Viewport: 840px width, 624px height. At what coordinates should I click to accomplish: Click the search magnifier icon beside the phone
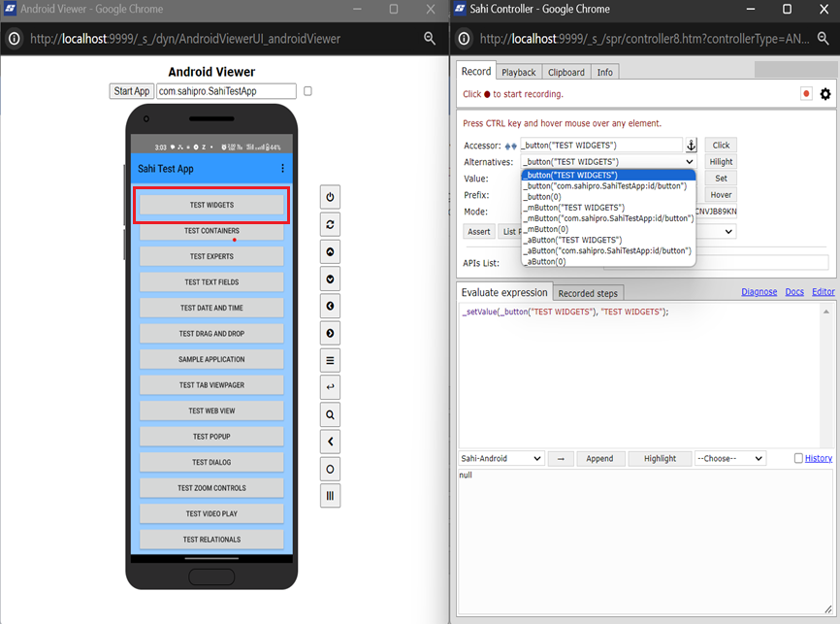[331, 414]
